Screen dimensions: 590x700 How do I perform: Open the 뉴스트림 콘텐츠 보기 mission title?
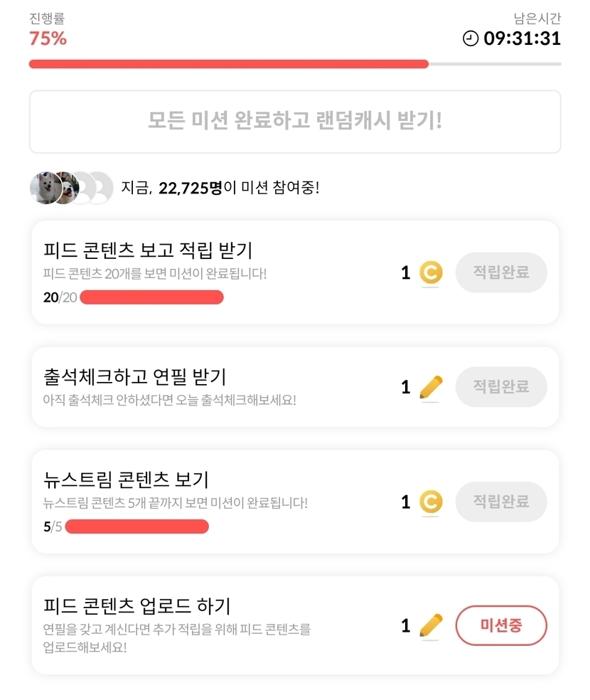(x=126, y=479)
